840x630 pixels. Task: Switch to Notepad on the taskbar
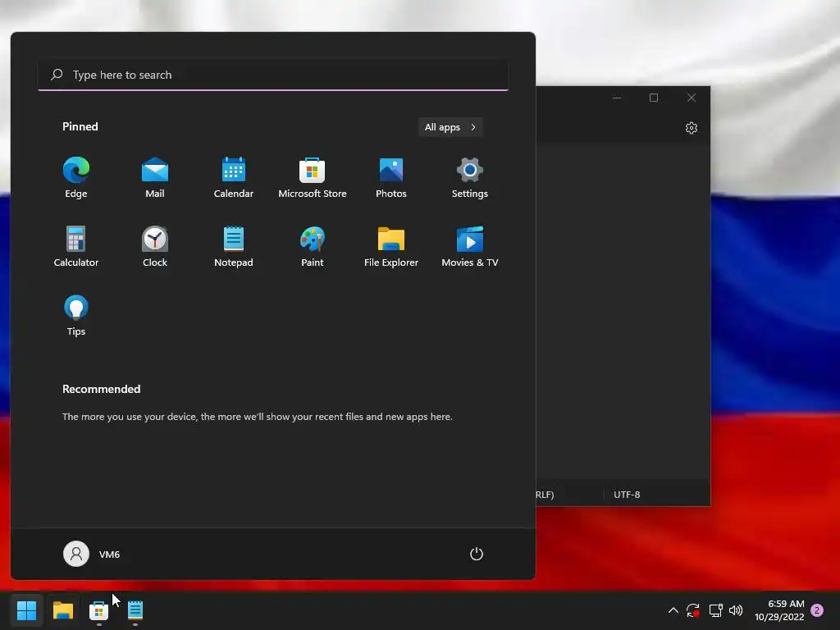(x=135, y=610)
